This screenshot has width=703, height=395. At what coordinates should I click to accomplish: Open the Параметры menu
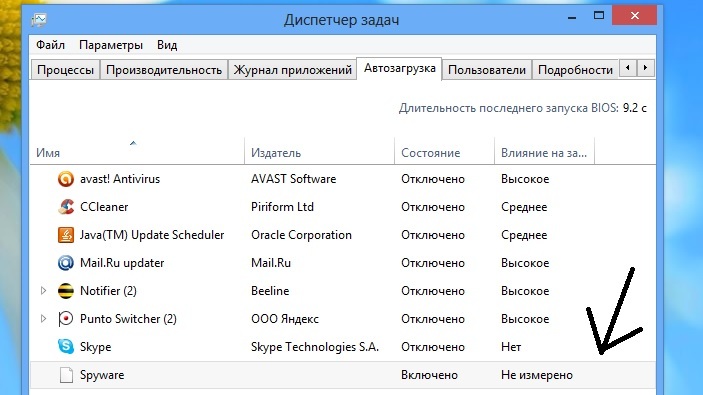[111, 45]
